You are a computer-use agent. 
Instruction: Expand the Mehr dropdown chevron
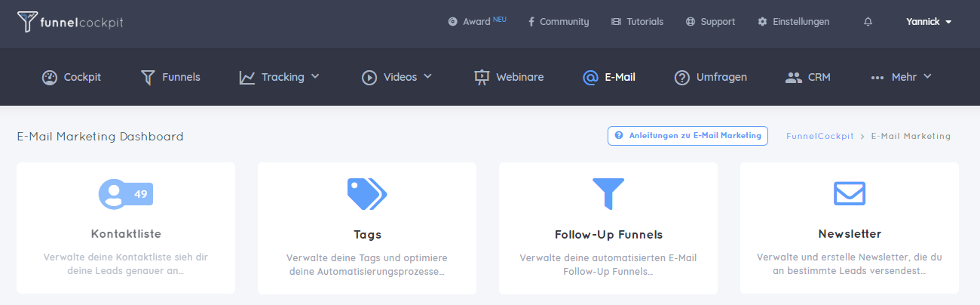pos(927,76)
